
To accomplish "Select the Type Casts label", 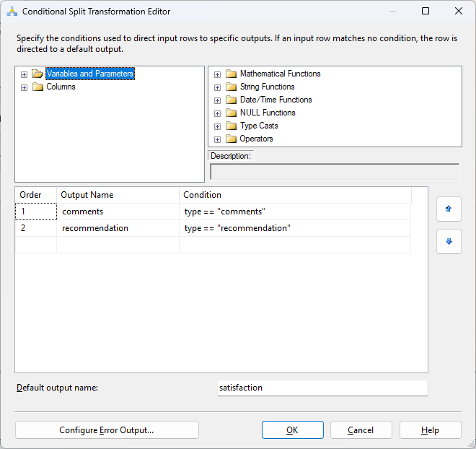I will click(259, 126).
